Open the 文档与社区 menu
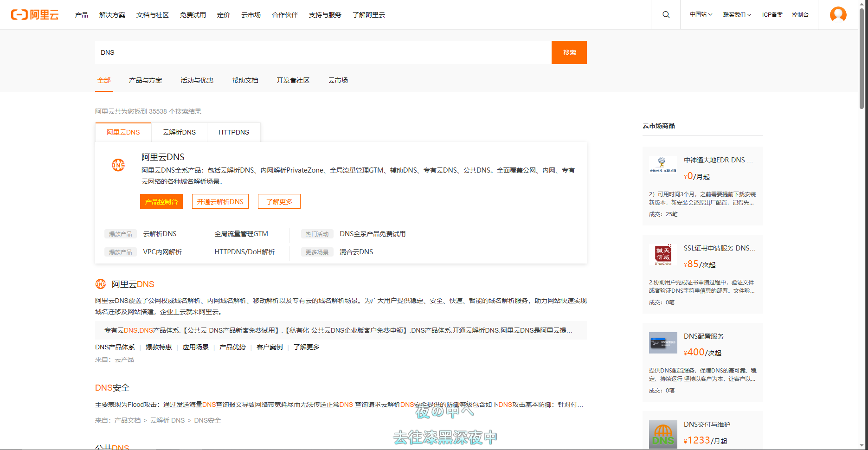 point(153,15)
